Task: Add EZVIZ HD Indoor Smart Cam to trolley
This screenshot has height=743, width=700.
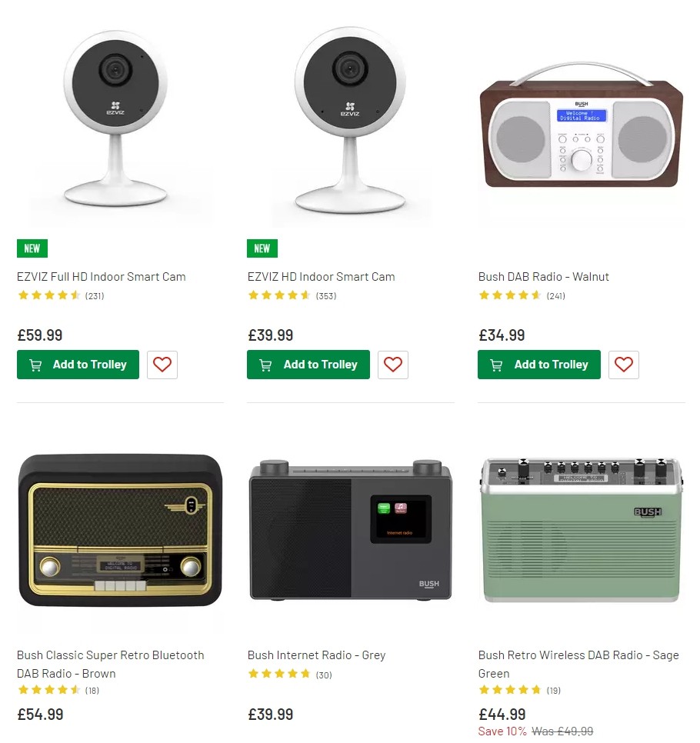Action: pos(308,365)
